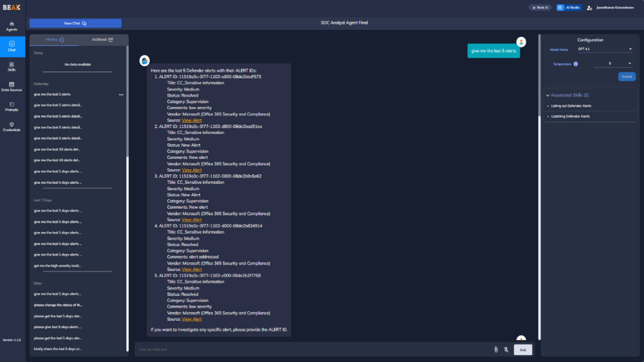
Task: Click Version 1.1.0 label
Action: [12, 340]
